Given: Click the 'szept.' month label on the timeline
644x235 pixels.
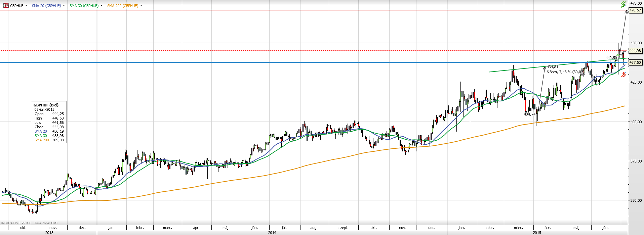Looking at the screenshot, I should (344, 228).
